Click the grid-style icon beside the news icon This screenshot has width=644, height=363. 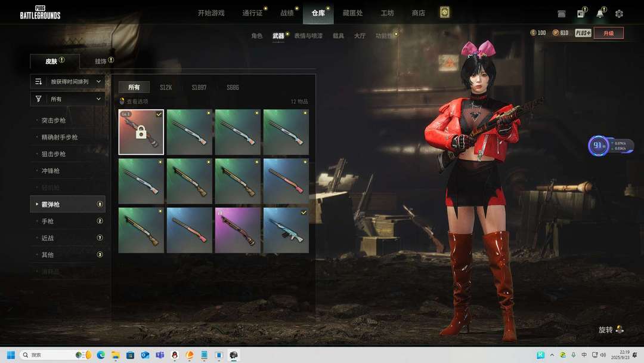[x=562, y=14]
